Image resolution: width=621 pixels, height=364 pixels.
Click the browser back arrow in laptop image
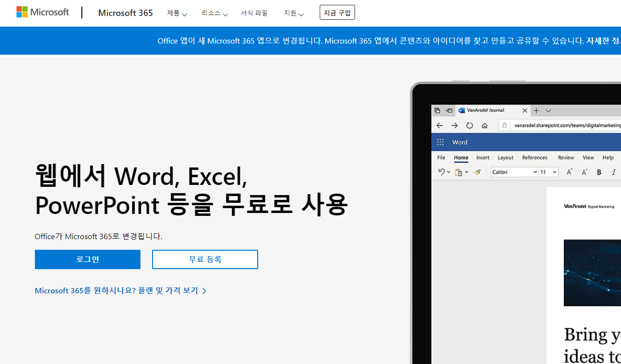coord(439,125)
